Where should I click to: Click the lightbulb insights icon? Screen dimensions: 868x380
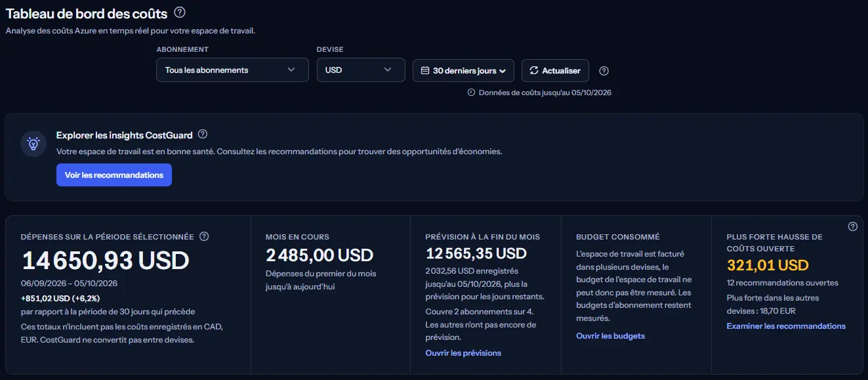click(33, 144)
